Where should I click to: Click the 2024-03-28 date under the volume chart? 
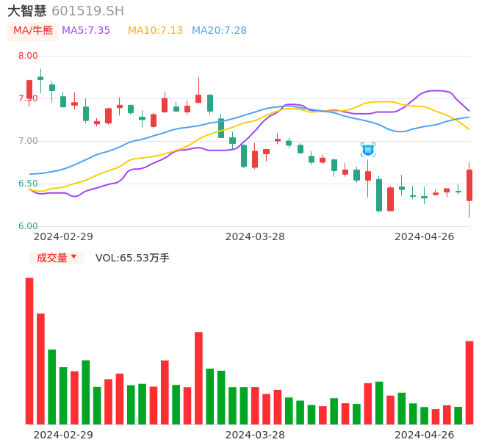pyautogui.click(x=255, y=435)
